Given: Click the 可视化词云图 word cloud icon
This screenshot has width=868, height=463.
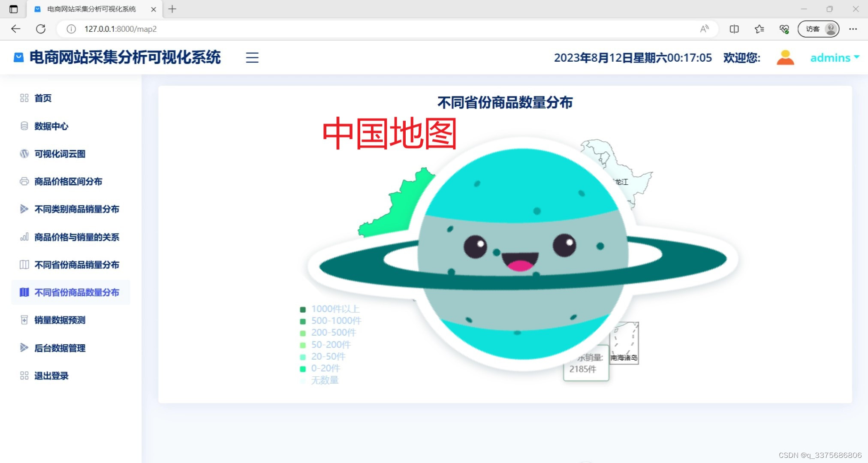Looking at the screenshot, I should [24, 154].
